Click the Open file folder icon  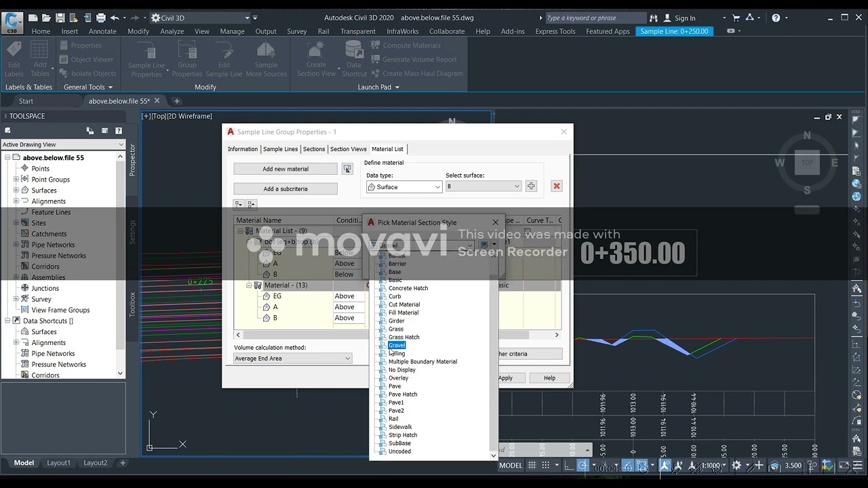(46, 18)
